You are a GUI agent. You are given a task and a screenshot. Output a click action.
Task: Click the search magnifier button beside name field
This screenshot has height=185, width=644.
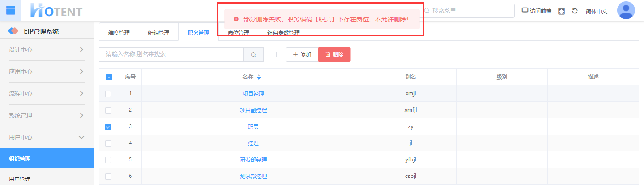[x=254, y=55]
